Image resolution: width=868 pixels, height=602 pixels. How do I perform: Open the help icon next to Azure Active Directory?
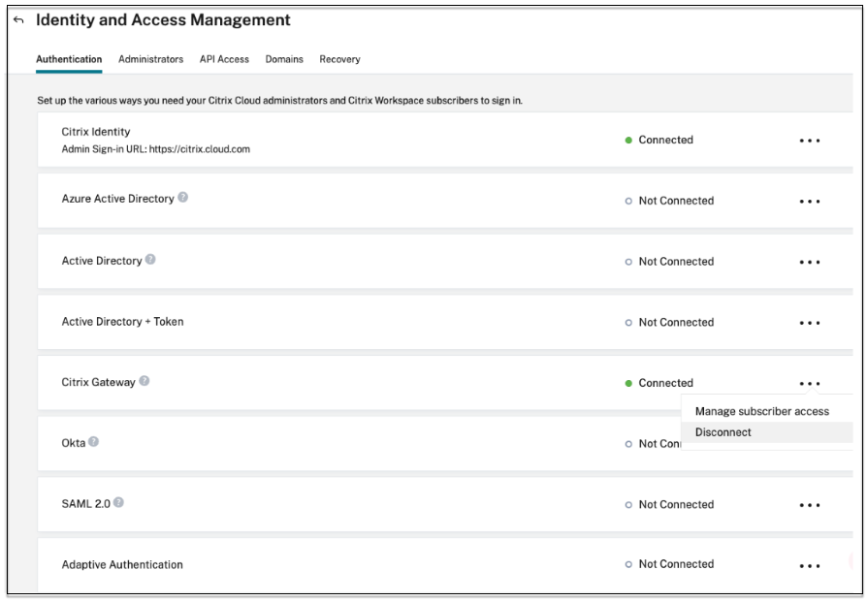click(x=183, y=199)
